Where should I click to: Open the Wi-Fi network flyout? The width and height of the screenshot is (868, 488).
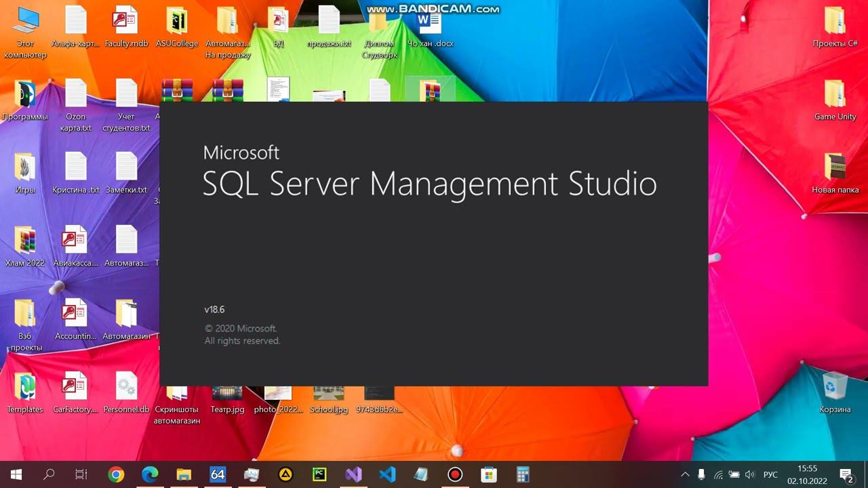pos(717,474)
